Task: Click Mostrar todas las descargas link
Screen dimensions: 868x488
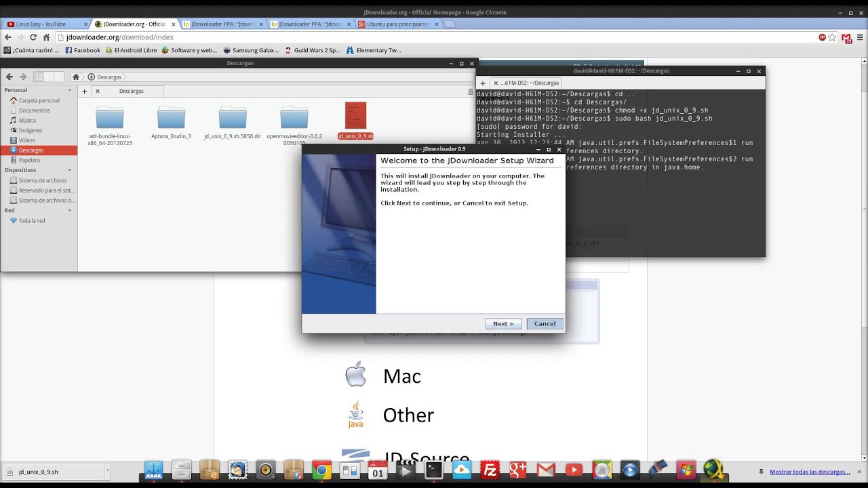Action: pyautogui.click(x=809, y=472)
